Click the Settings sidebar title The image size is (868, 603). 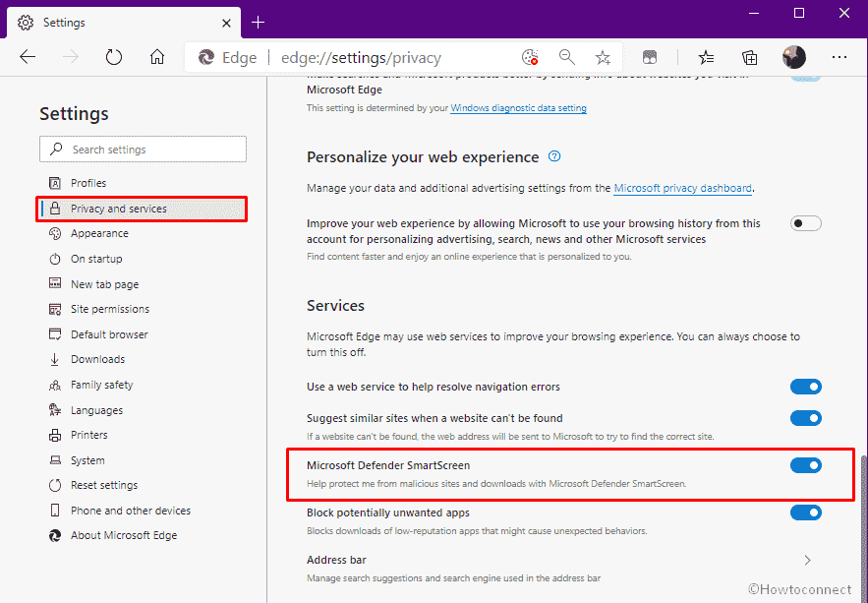click(x=74, y=114)
